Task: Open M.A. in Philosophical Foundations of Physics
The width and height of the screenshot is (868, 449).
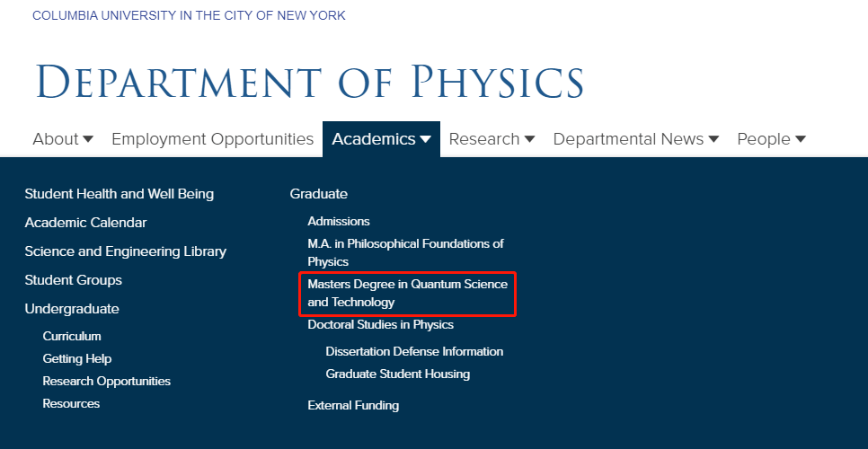Action: point(405,252)
